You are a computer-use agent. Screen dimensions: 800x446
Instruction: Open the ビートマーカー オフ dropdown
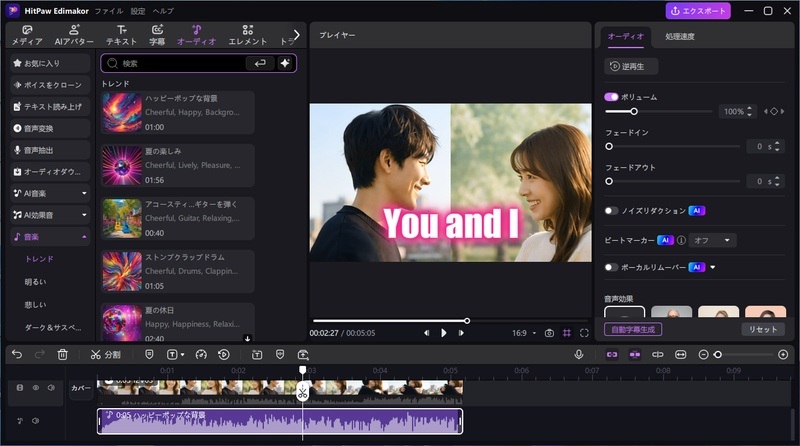(x=712, y=240)
